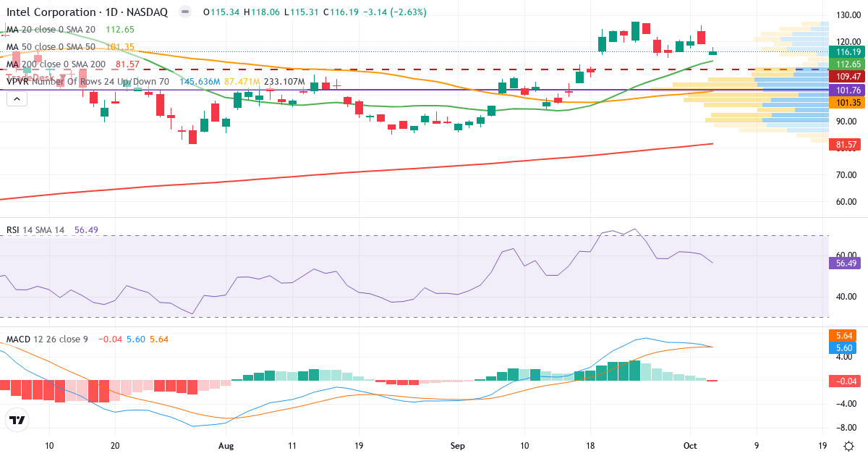Image resolution: width=868 pixels, height=456 pixels.
Task: Click the L115.31 low value in header
Action: (300, 12)
